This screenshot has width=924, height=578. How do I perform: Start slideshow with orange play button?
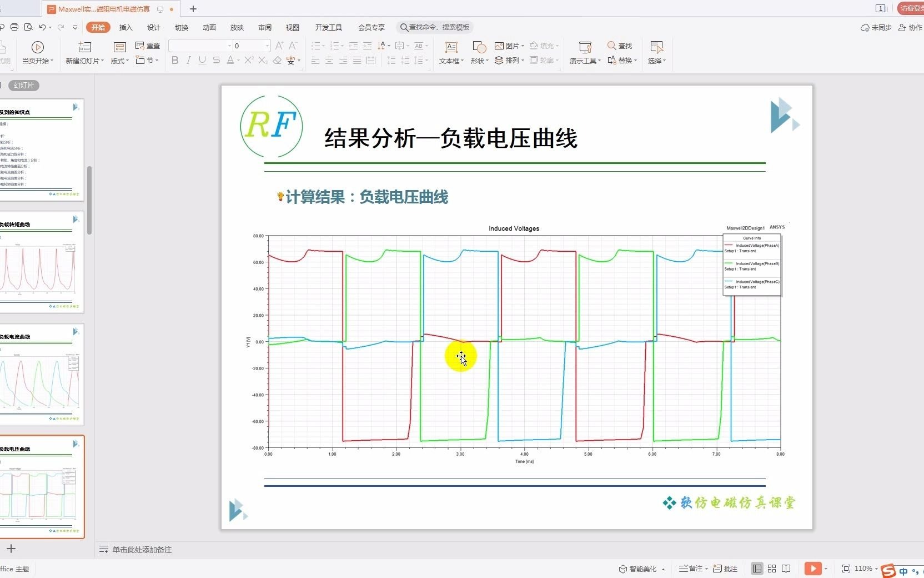[x=813, y=569]
